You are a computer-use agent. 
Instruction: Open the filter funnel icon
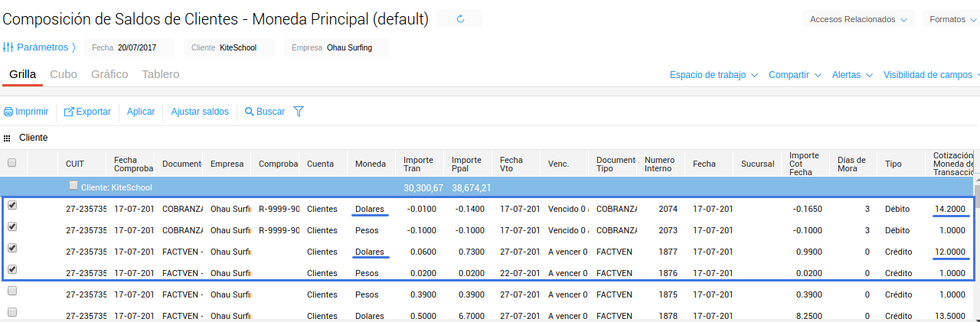tap(299, 112)
